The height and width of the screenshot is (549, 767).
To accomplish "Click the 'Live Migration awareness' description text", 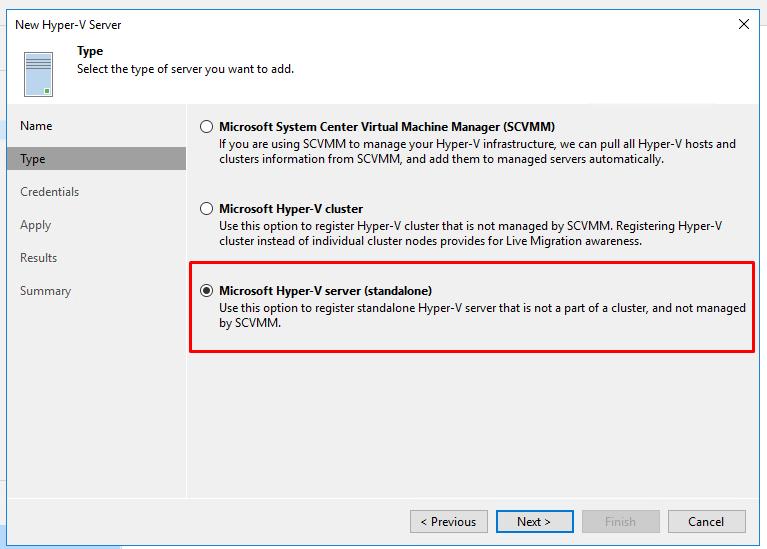I will pos(470,233).
